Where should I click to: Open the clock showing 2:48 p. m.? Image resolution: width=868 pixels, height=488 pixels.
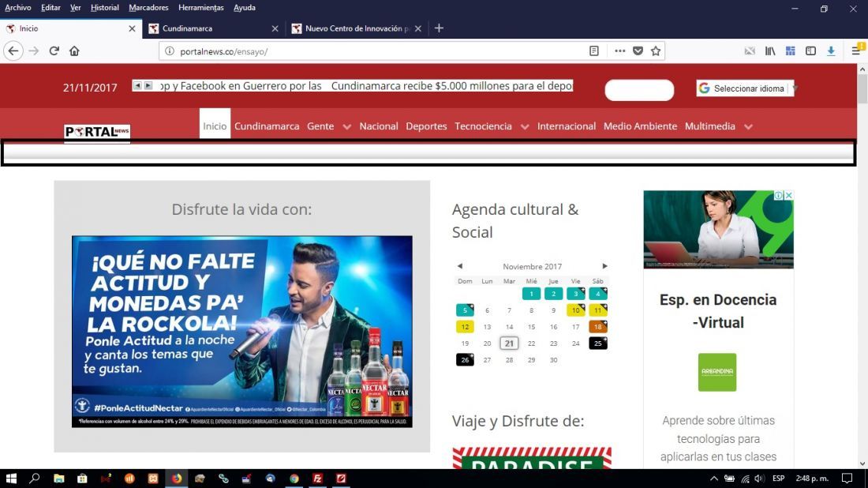(x=812, y=479)
